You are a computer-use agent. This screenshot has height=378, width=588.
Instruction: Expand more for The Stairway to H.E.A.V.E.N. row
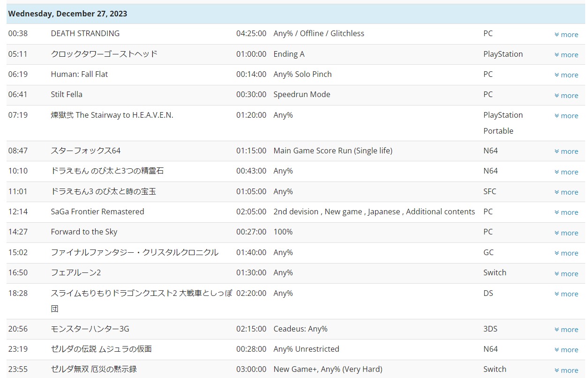pos(566,115)
